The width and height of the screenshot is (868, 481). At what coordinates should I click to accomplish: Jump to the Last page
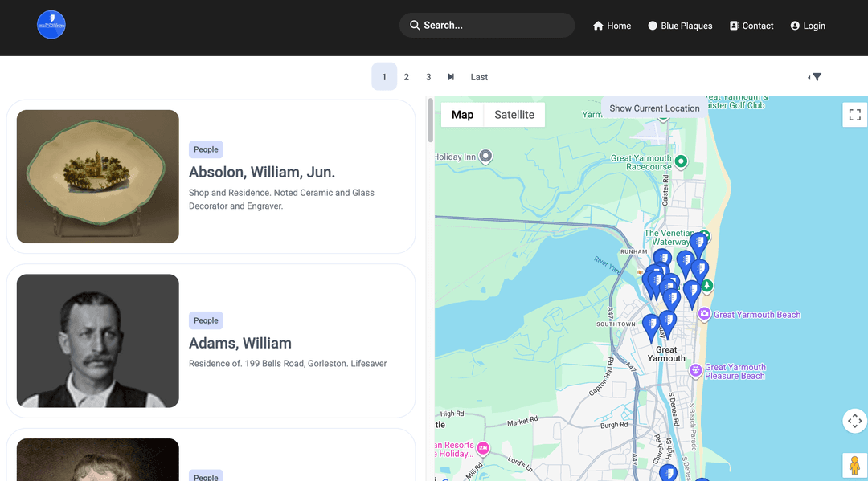[x=479, y=77]
